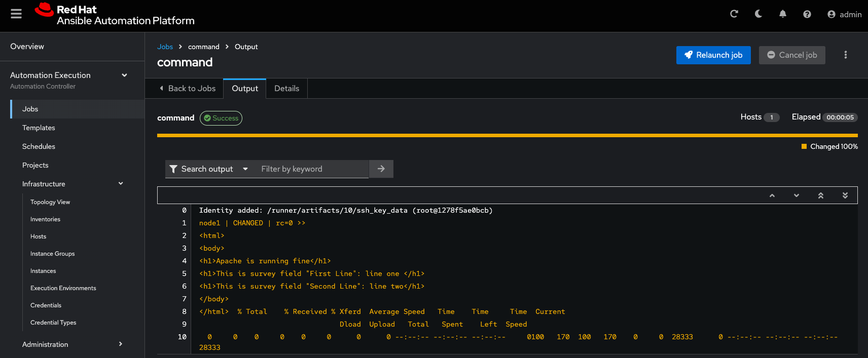This screenshot has width=868, height=358.
Task: Open the hamburger navigation menu
Action: (16, 14)
